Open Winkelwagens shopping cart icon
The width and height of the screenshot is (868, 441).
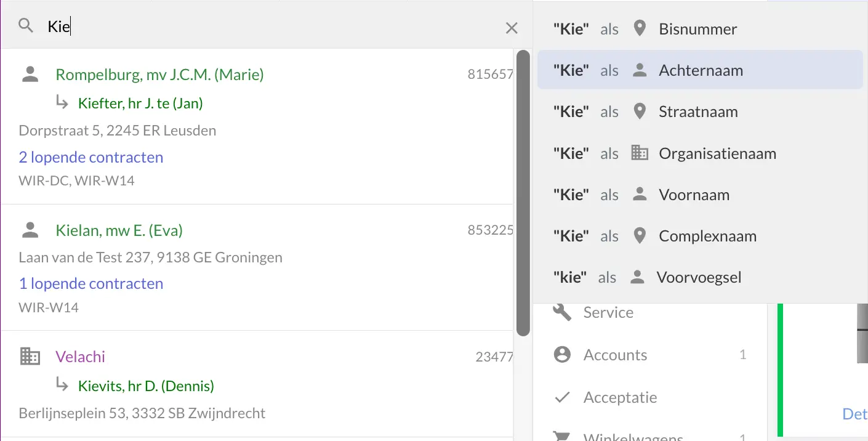561,437
